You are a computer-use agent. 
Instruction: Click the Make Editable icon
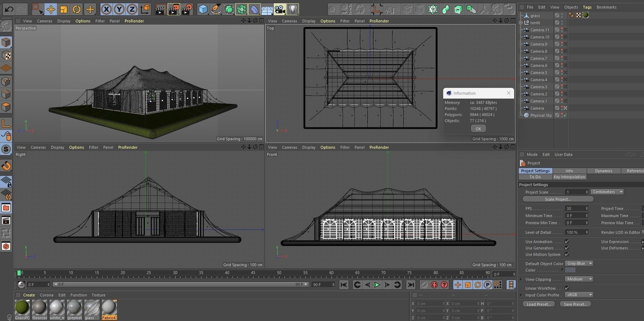(x=6, y=26)
